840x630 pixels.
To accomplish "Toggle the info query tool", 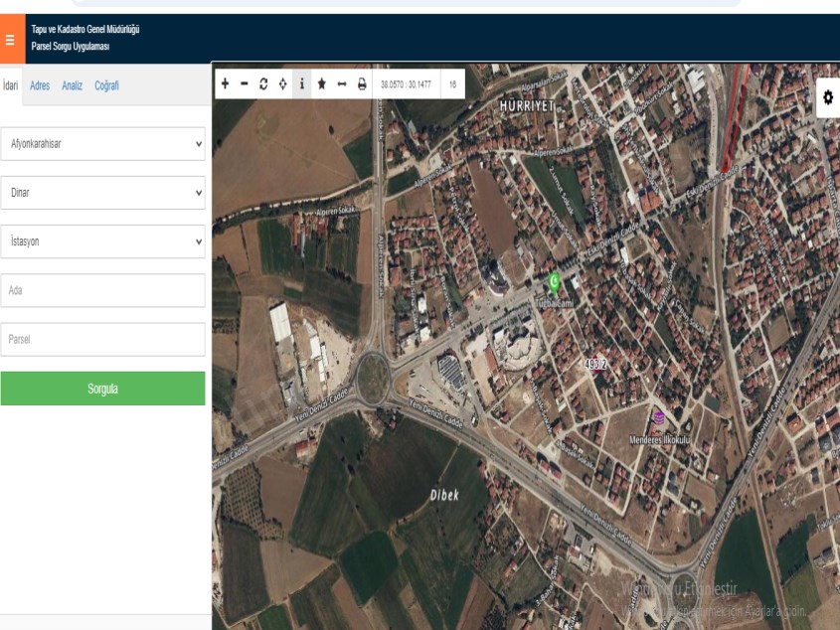I will pyautogui.click(x=302, y=83).
